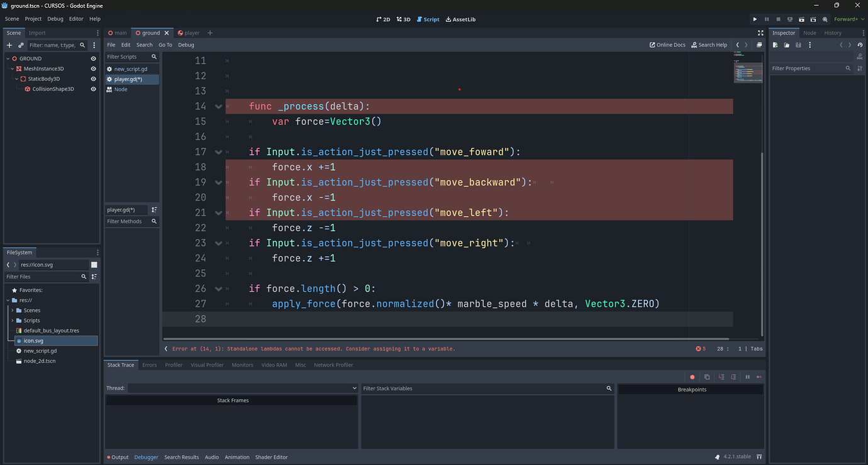
Task: Click the Search Help icon
Action: click(x=708, y=45)
